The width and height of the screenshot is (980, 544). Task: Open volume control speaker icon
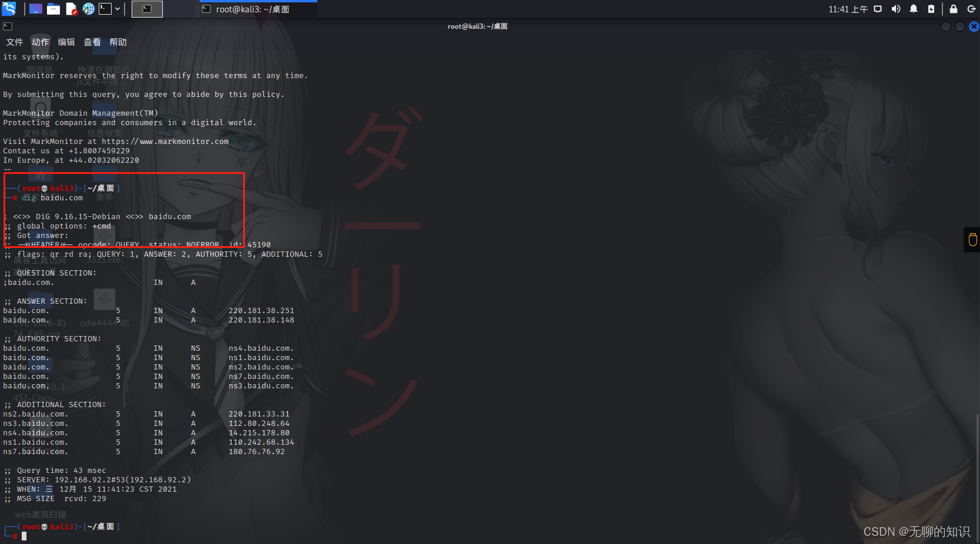point(896,9)
